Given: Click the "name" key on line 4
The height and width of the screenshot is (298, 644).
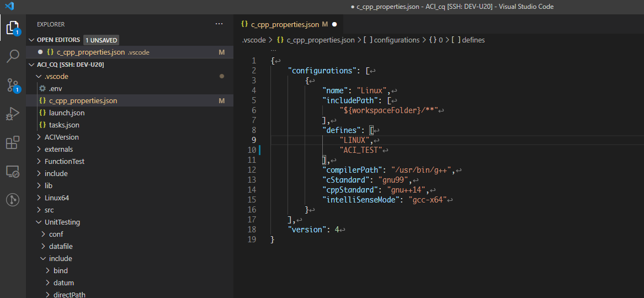Looking at the screenshot, I should point(336,91).
